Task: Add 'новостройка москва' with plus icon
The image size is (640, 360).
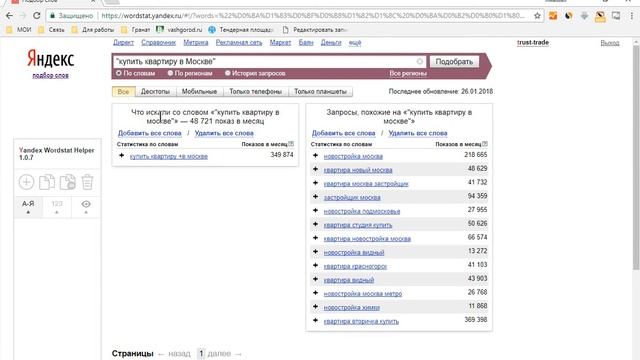Action: tap(316, 156)
